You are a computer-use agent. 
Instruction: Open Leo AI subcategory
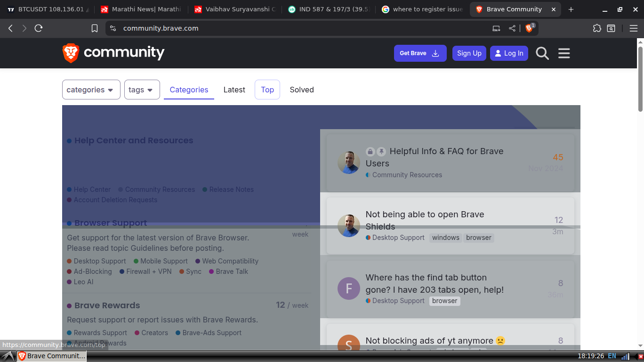[83, 282]
